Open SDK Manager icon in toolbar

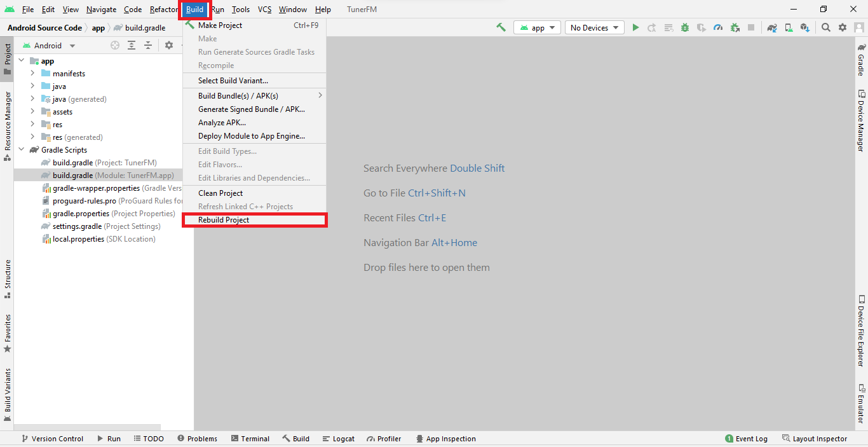(805, 27)
